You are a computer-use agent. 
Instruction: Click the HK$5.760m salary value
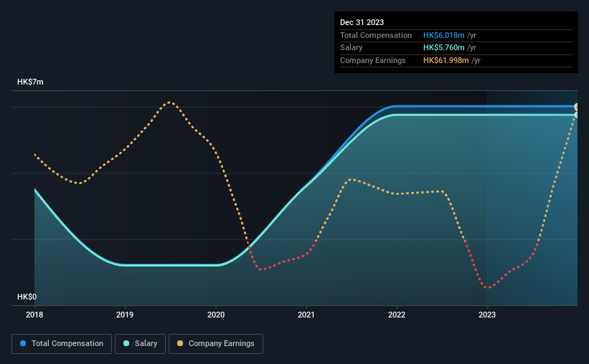point(443,48)
